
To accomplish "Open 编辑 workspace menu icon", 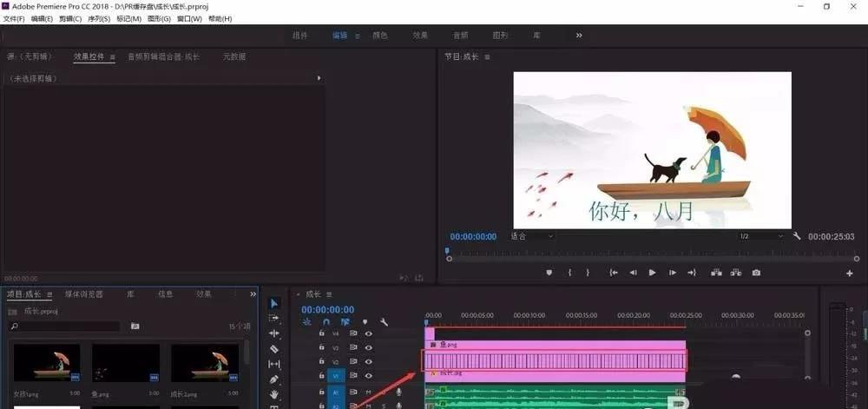I will 357,36.
